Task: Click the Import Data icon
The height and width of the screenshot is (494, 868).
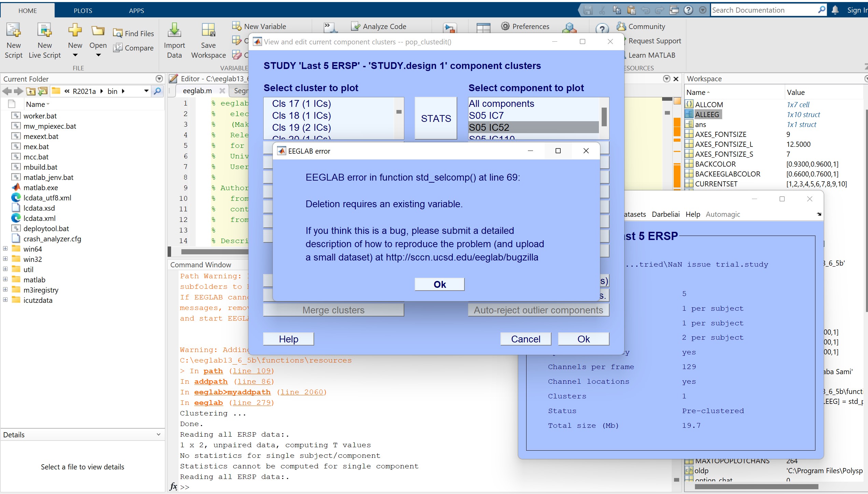Action: (x=174, y=40)
